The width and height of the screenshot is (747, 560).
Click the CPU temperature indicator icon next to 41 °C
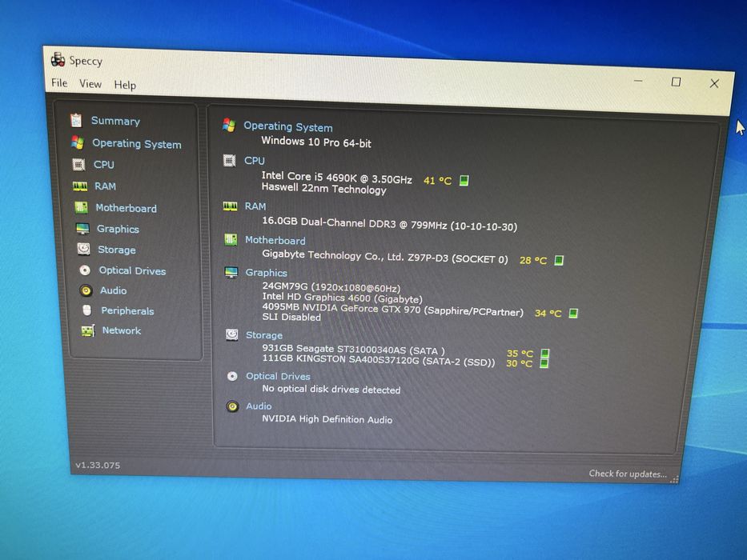click(464, 181)
